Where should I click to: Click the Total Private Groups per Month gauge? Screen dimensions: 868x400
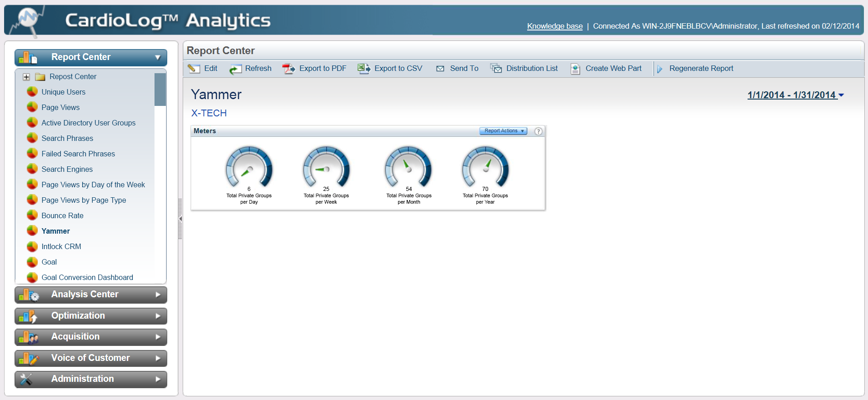(409, 167)
